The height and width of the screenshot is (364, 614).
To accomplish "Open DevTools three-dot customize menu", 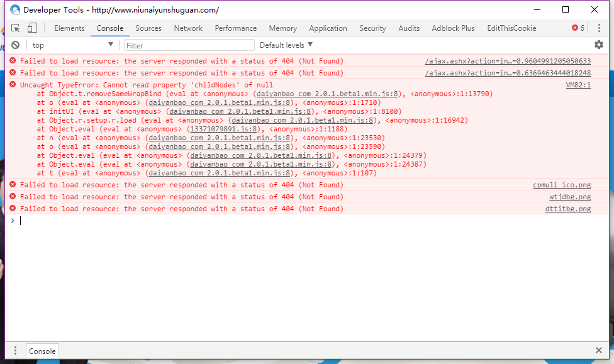I will pyautogui.click(x=599, y=28).
